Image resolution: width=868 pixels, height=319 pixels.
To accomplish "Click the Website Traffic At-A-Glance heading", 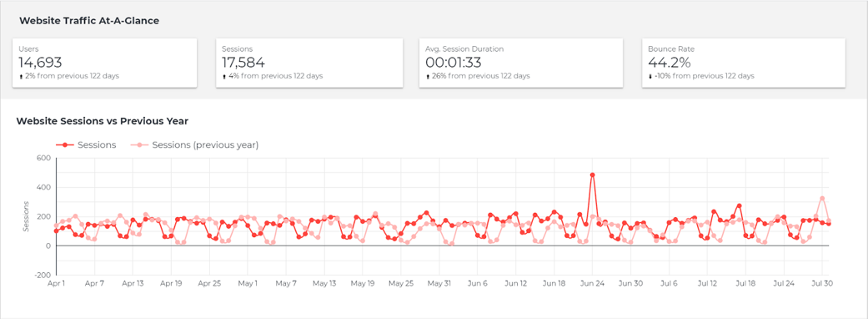I will (x=89, y=21).
